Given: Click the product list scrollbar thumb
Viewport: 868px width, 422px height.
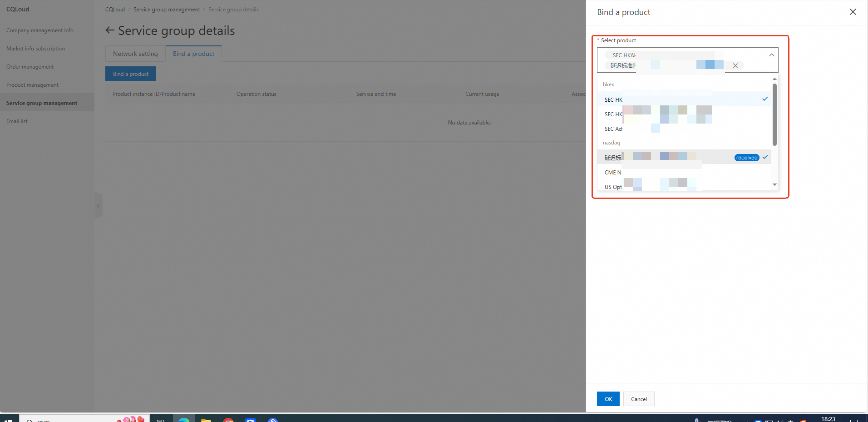Looking at the screenshot, I should (774, 114).
